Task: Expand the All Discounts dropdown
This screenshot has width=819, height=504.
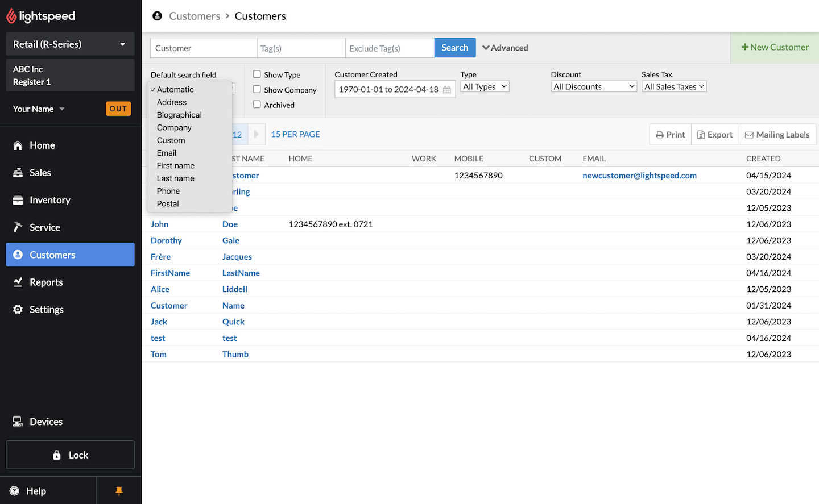Action: [593, 86]
